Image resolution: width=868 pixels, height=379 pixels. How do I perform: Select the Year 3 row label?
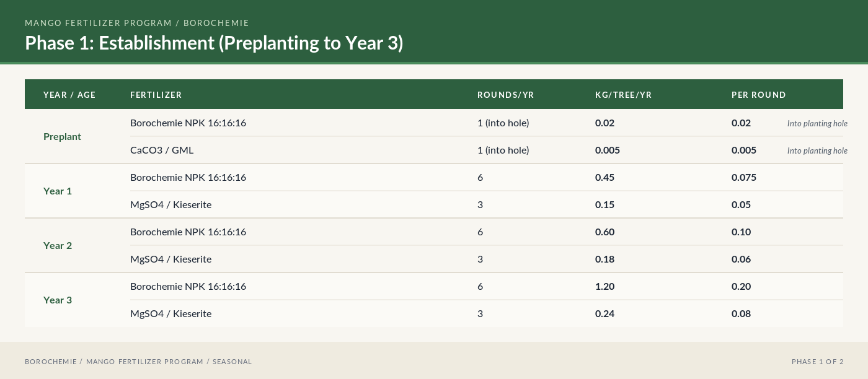pos(58,300)
